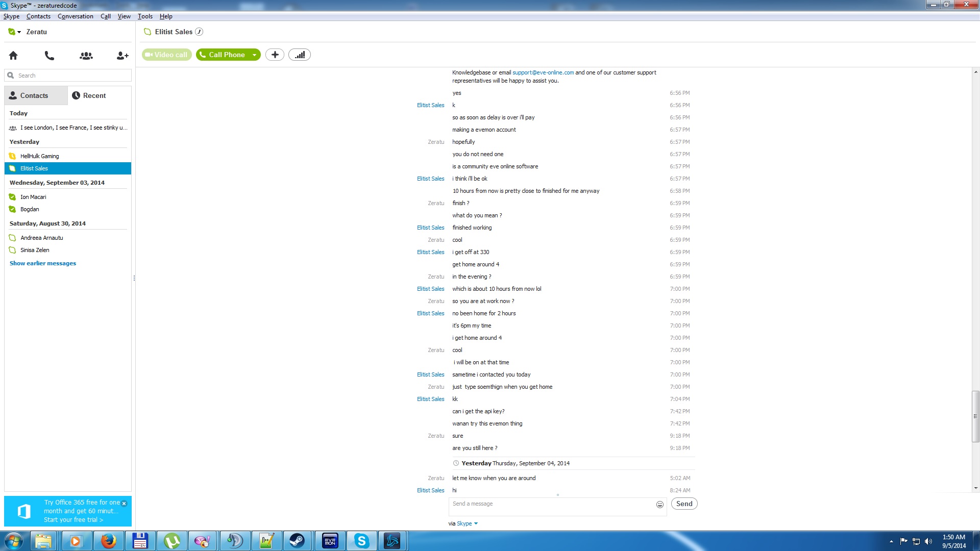Viewport: 980px width, 551px height.
Task: Open Steam from the taskbar
Action: tap(297, 540)
